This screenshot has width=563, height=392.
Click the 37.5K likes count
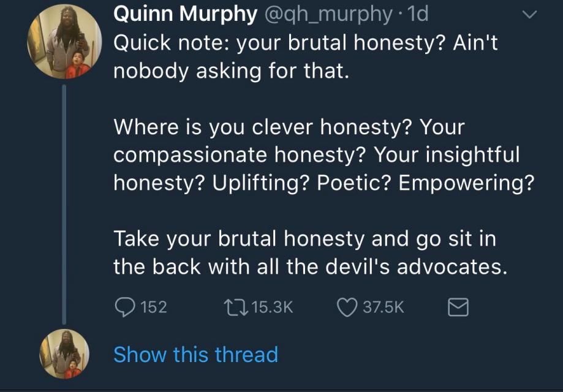[383, 307]
